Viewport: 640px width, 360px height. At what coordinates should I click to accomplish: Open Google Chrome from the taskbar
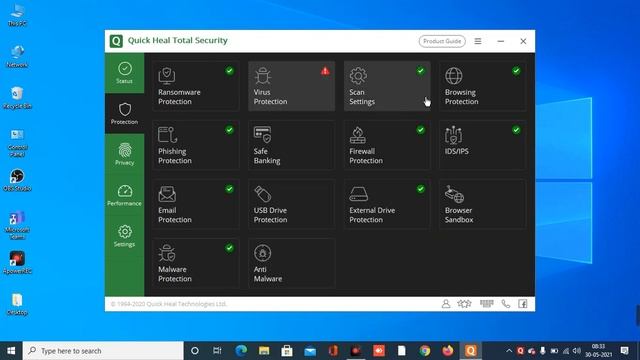[x=424, y=351]
